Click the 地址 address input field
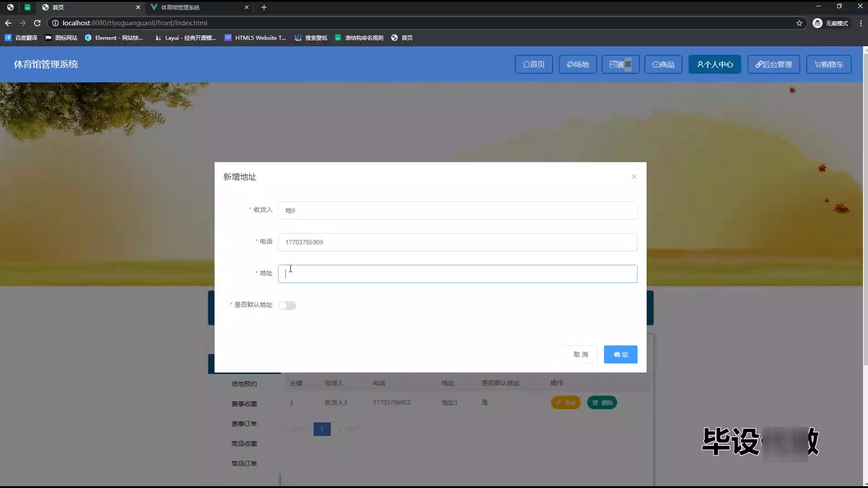Screen dimensions: 868x488 [457, 274]
